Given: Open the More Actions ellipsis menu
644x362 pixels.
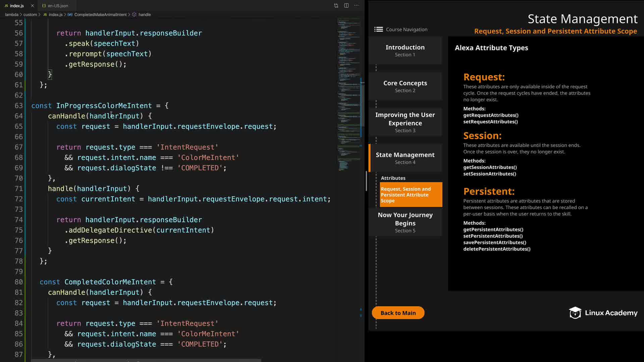Looking at the screenshot, I should click(x=356, y=5).
